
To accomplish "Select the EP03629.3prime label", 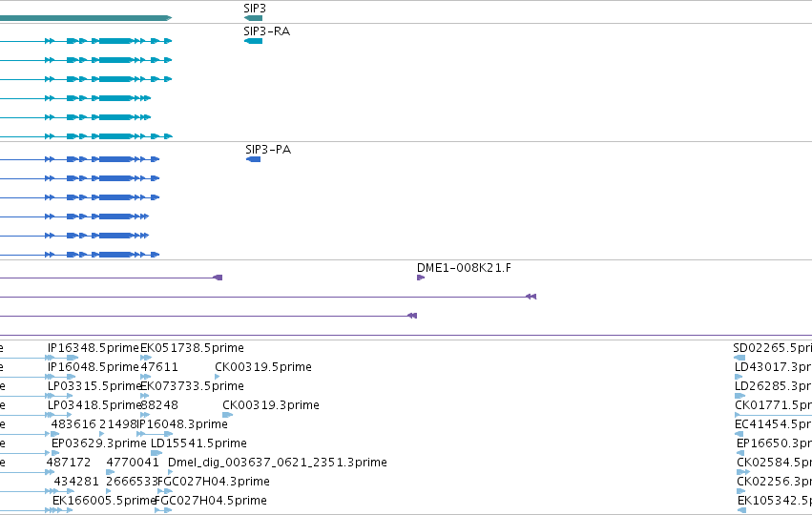I will (x=99, y=443).
